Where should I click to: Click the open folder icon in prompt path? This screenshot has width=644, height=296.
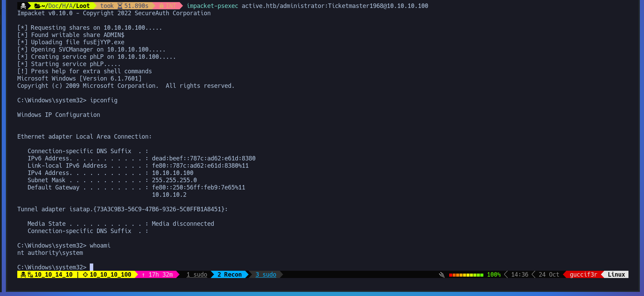(x=37, y=6)
